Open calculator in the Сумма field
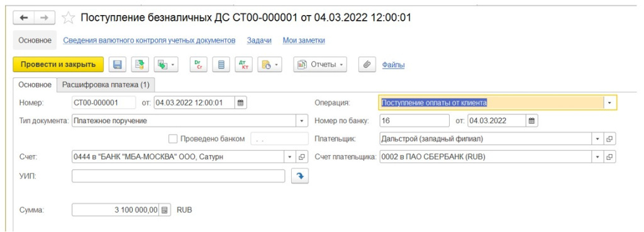This screenshot has height=232, width=644. (164, 210)
